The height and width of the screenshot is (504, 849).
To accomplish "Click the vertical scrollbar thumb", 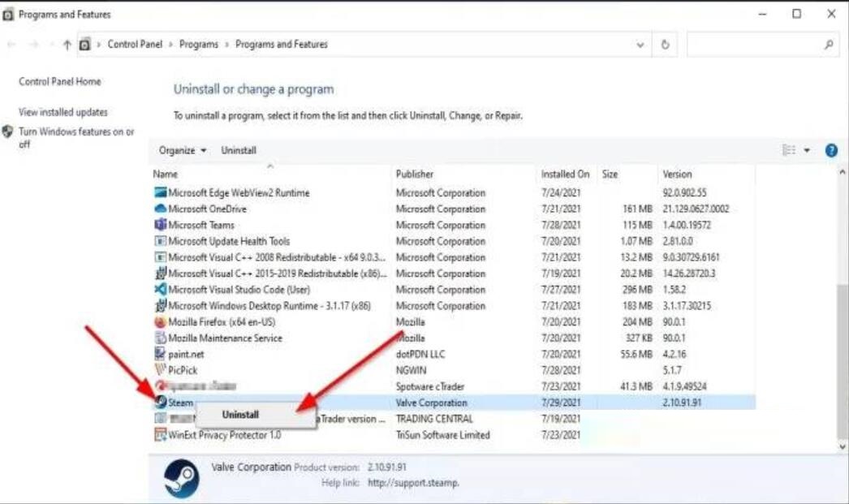I will click(842, 360).
